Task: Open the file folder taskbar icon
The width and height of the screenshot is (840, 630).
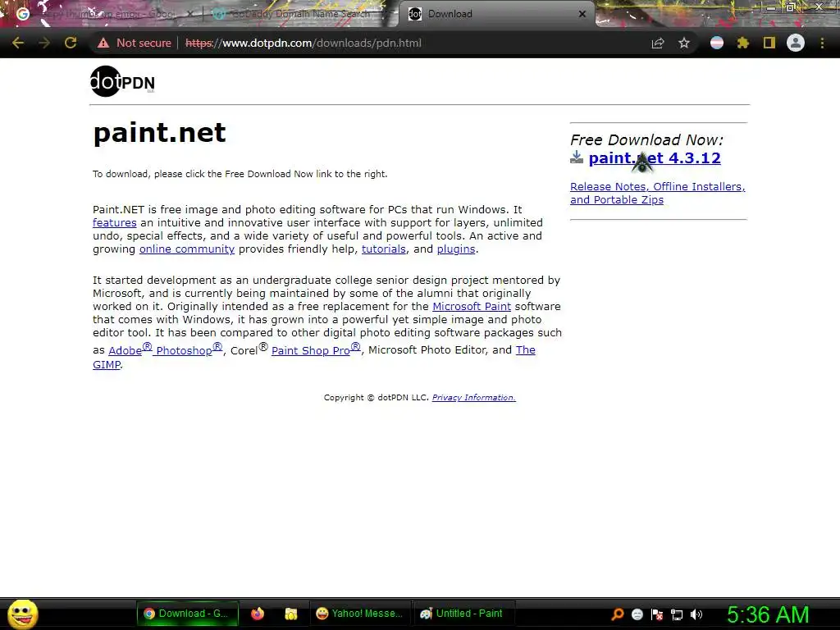Action: [291, 614]
